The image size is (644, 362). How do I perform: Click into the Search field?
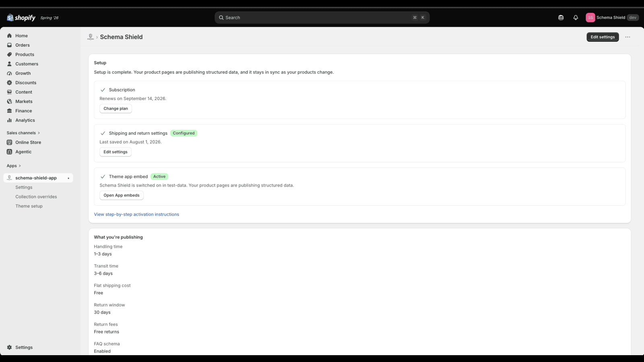tap(322, 18)
